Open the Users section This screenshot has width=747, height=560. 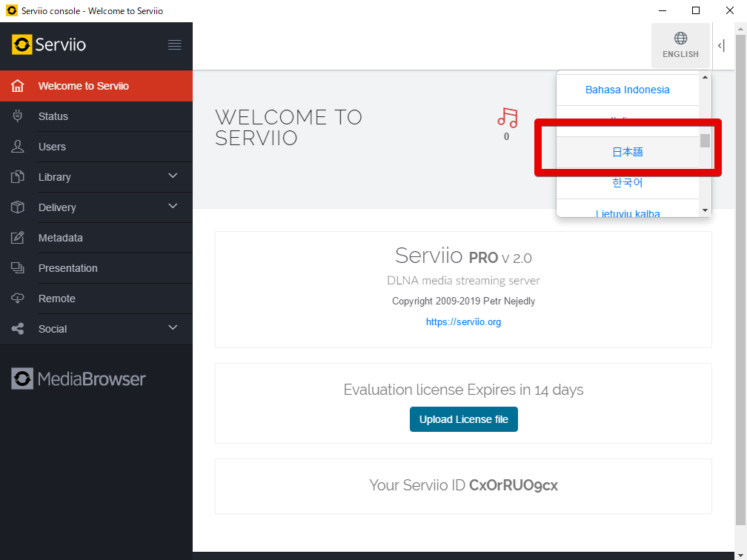click(x=96, y=147)
